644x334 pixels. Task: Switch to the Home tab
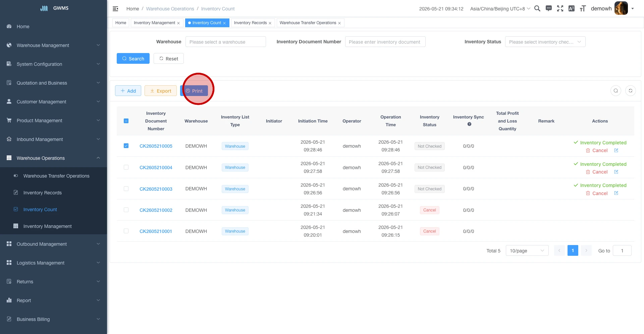click(x=121, y=23)
